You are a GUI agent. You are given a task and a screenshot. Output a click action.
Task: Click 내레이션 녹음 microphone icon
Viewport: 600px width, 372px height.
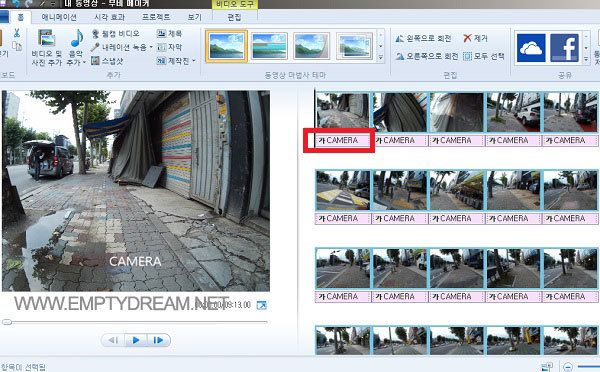click(x=95, y=47)
